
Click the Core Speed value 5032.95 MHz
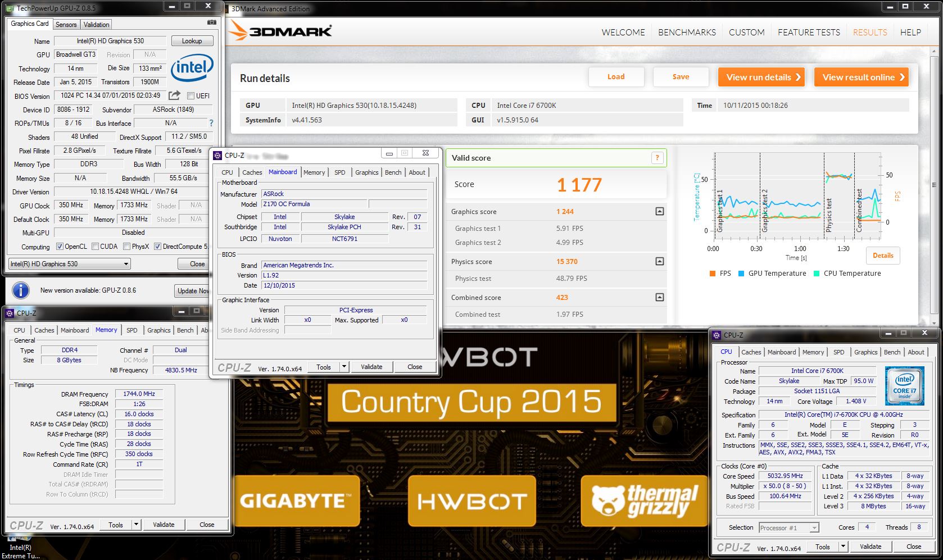tap(785, 476)
